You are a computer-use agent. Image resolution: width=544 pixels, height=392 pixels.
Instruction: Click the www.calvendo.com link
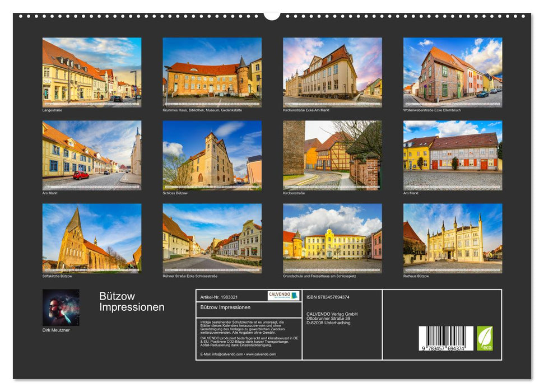[x=261, y=353]
